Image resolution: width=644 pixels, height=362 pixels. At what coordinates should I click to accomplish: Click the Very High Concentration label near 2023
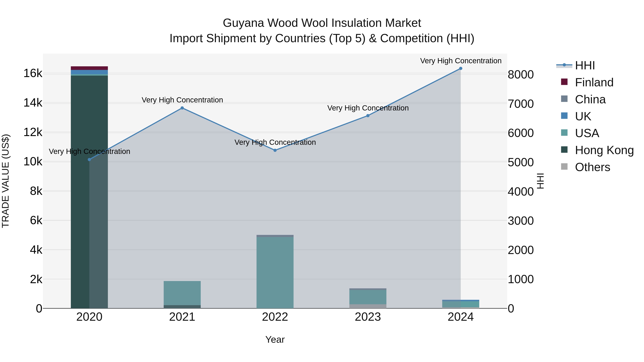point(368,108)
